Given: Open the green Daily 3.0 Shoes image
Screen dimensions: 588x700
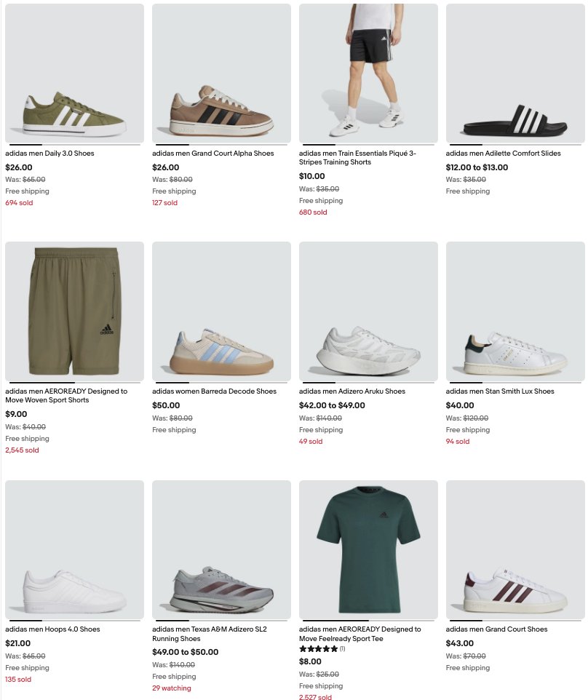Looking at the screenshot, I should (x=74, y=73).
